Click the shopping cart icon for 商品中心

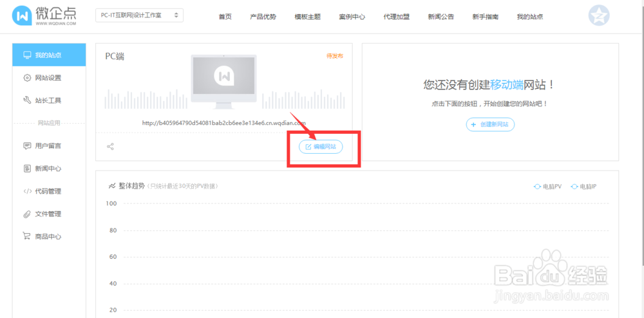pyautogui.click(x=26, y=236)
